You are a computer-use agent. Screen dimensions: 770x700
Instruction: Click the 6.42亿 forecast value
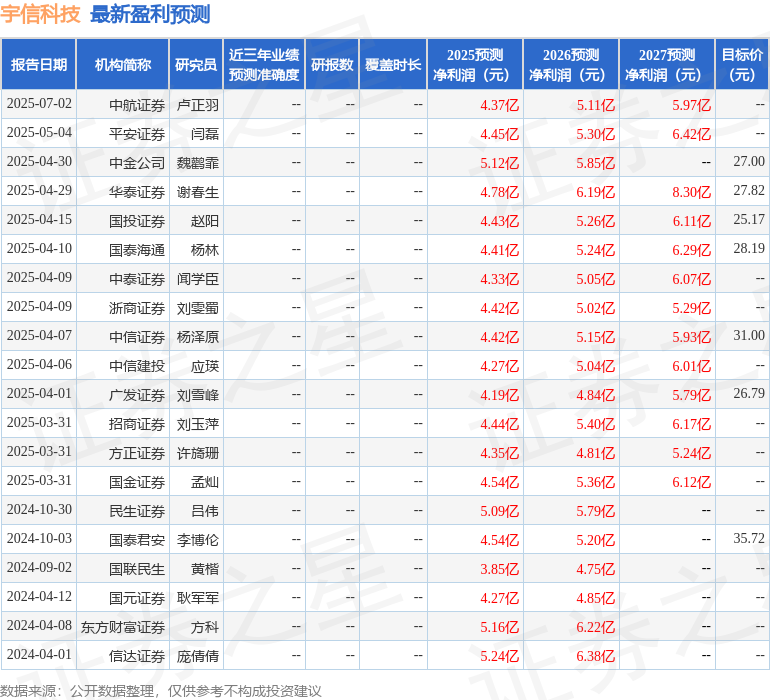pos(691,134)
